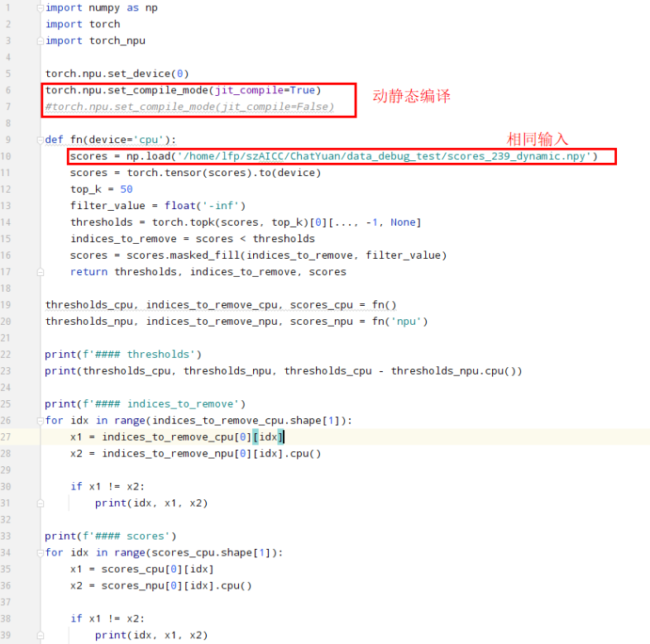
Task: Click "print(f'#### thresholds')" line
Action: [x=123, y=355]
